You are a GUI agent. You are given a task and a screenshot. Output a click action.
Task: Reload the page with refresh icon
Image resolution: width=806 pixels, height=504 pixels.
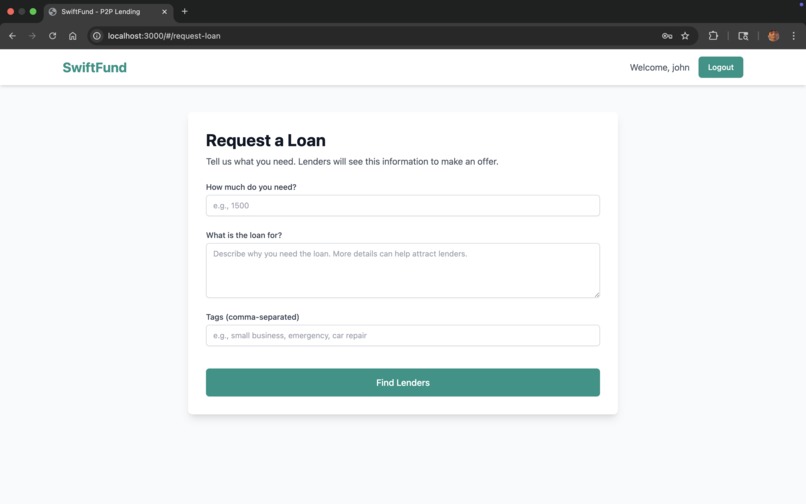click(x=52, y=36)
